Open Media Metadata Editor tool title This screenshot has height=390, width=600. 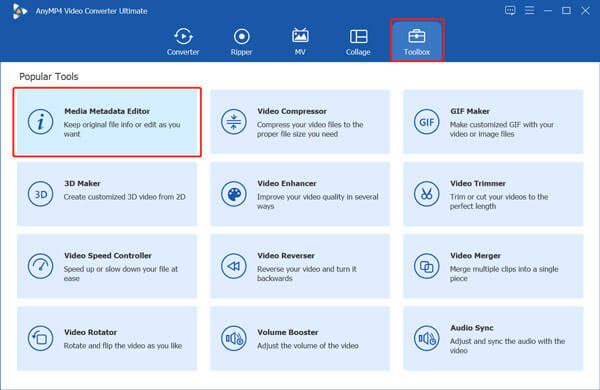coord(107,111)
